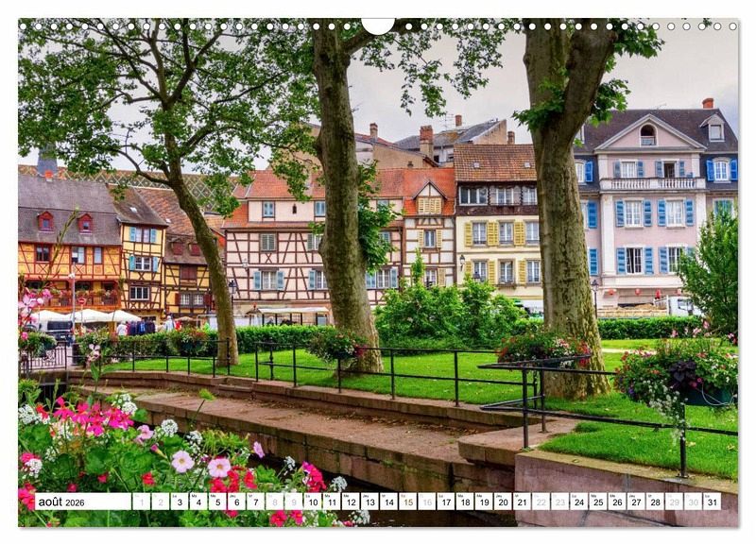Image resolution: width=756 pixels, height=545 pixels.
Task: Pick date 26 on the calendar row
Action: click(x=616, y=502)
